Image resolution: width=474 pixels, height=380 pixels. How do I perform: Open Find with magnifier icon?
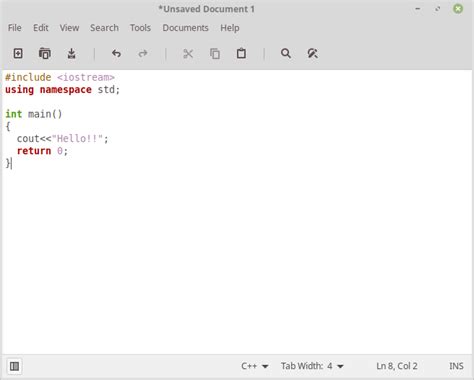coord(286,53)
